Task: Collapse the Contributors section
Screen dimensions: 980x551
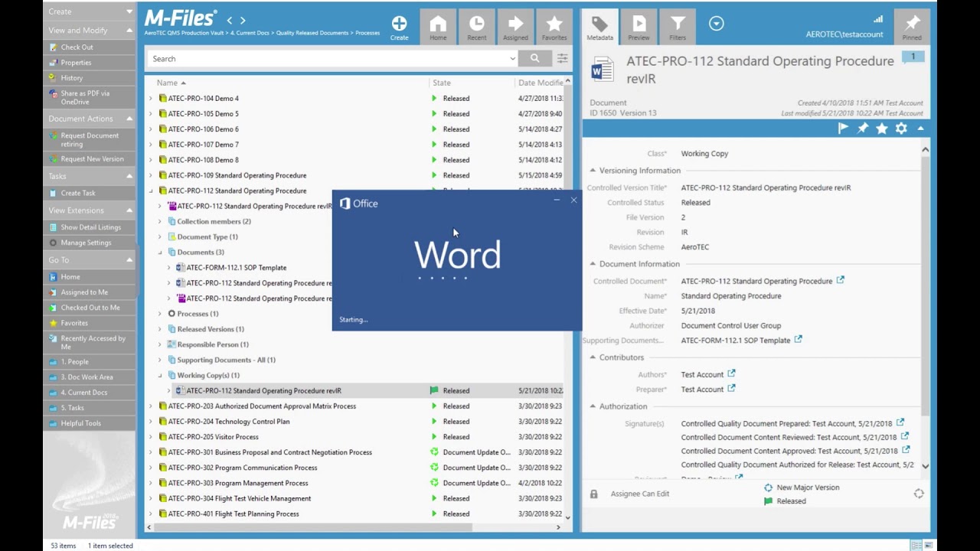Action: click(593, 357)
